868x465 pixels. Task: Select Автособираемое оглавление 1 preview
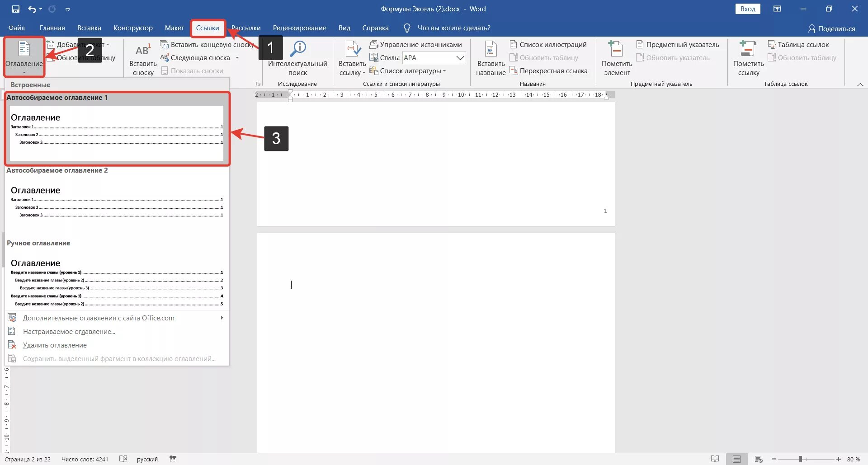pos(117,133)
